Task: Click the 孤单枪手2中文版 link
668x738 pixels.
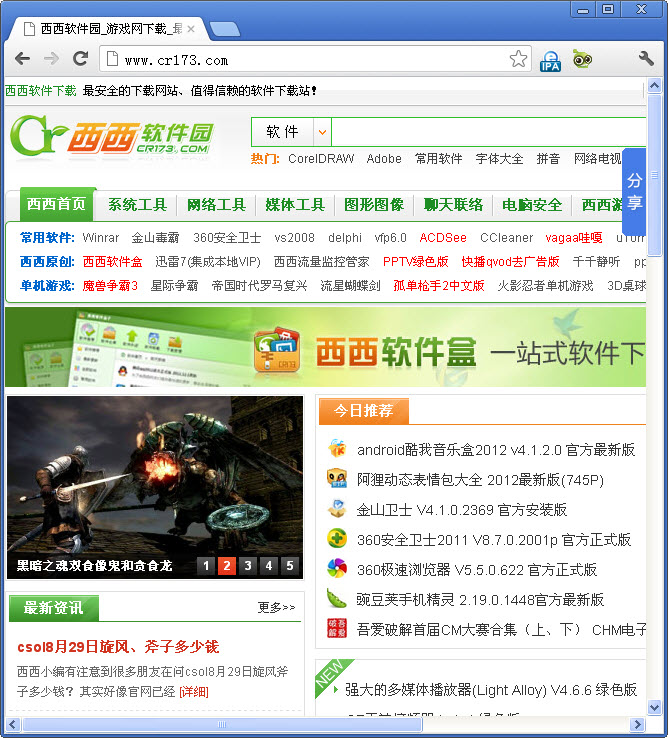Action: (439, 286)
